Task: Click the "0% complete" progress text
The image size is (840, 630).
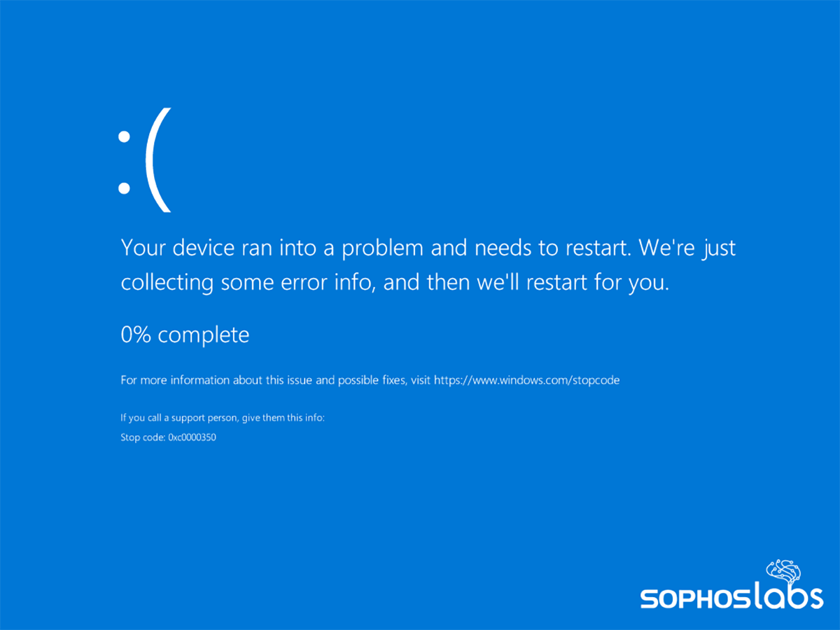Action: tap(185, 335)
